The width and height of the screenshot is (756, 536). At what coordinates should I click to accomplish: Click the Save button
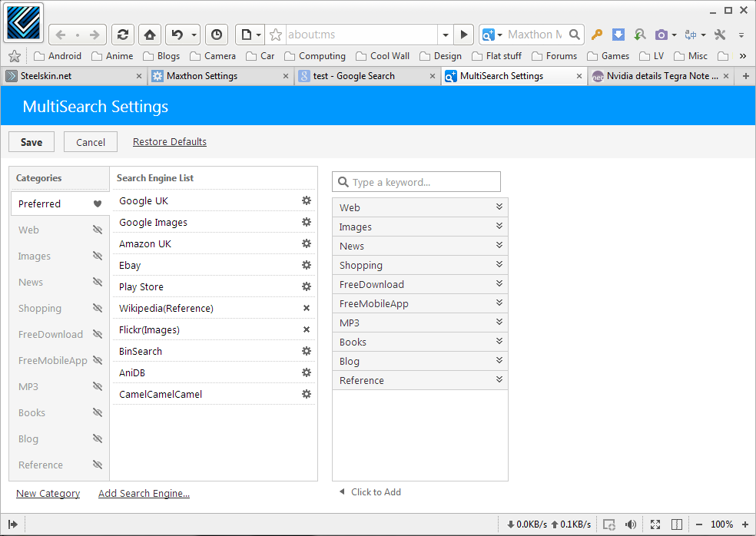31,142
